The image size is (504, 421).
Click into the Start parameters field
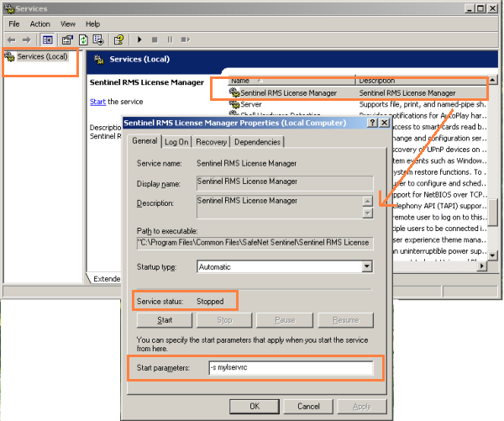tap(291, 368)
